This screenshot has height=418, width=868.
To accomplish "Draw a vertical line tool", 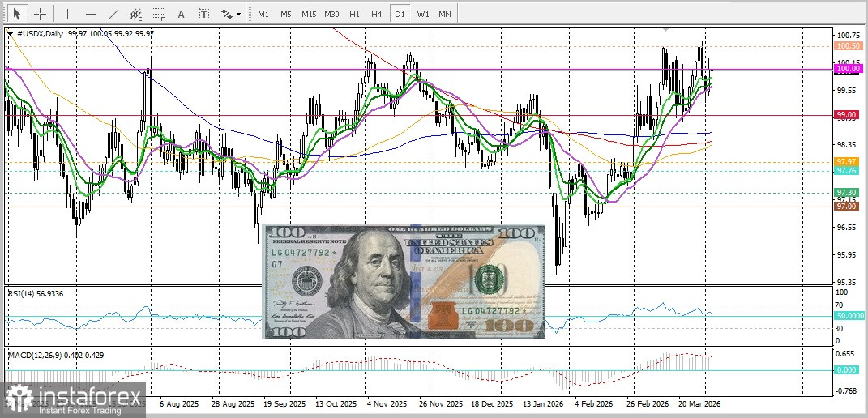I will click(67, 14).
